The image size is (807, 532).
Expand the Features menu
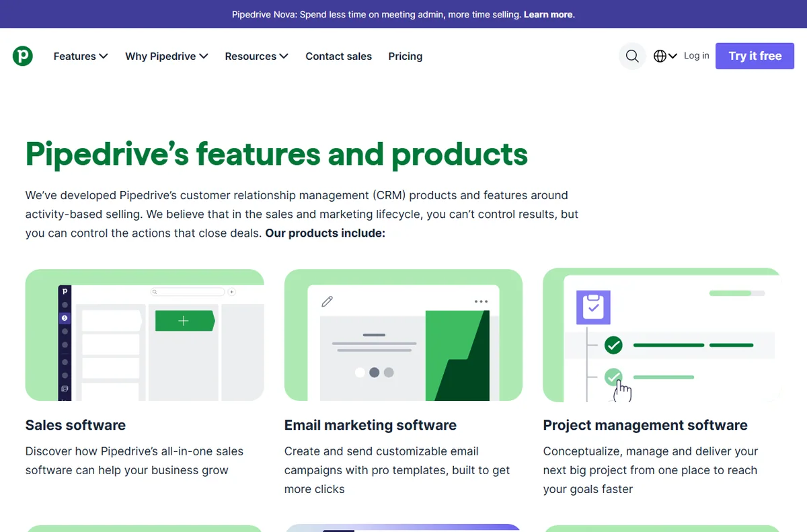click(81, 56)
